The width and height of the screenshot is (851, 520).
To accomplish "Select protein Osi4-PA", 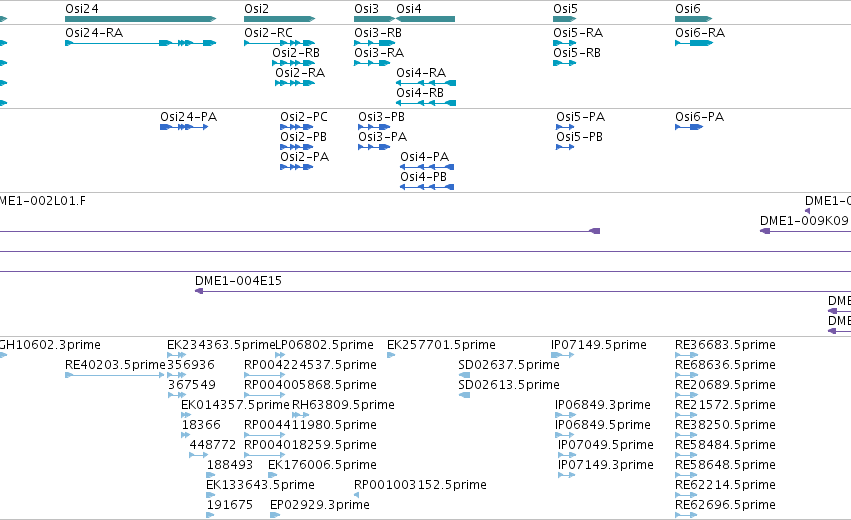I will click(x=424, y=157).
